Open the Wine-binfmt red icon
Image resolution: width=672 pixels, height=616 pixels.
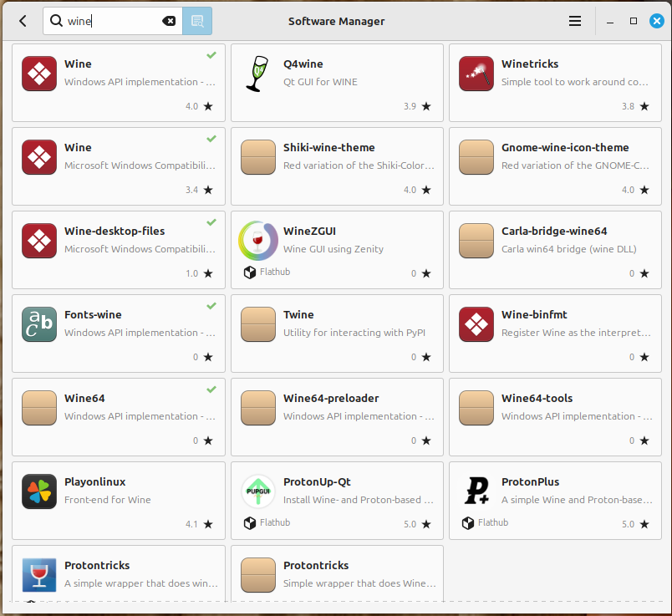pyautogui.click(x=476, y=324)
